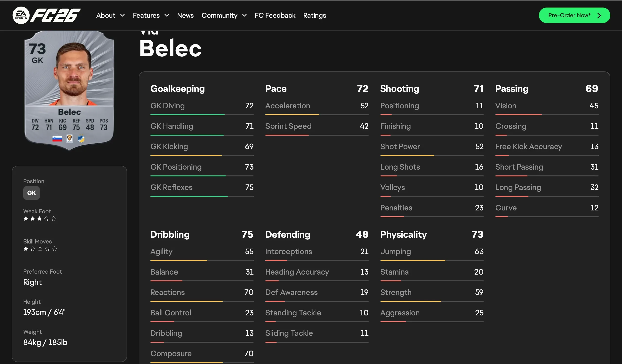
Task: Click the club crest on player card
Action: [81, 139]
